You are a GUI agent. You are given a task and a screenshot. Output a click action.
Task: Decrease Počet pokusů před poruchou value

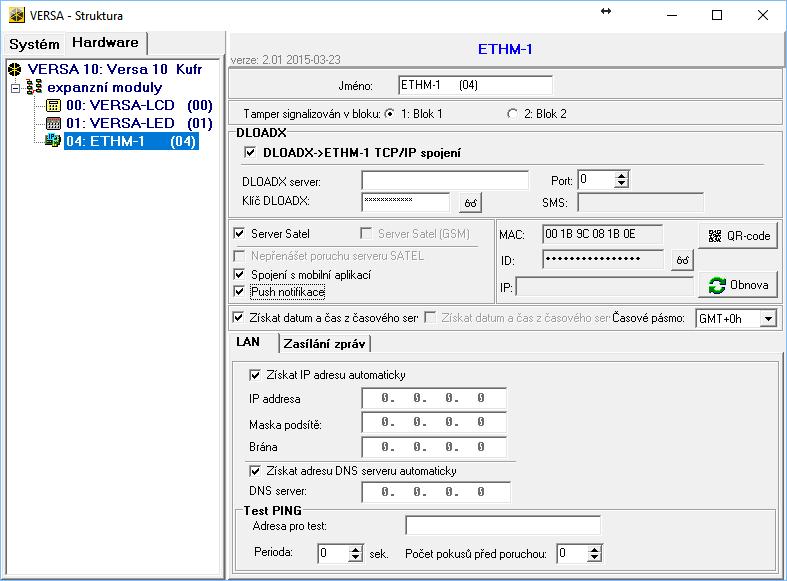tap(594, 558)
